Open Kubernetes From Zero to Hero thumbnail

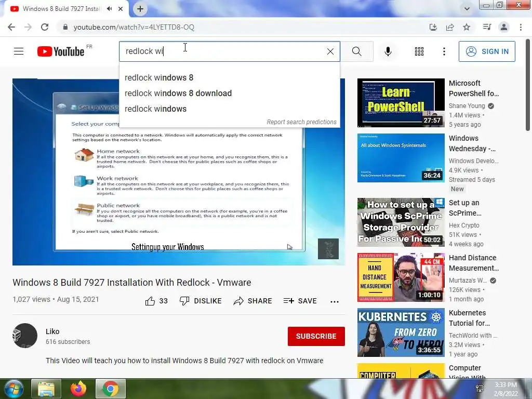401,332
